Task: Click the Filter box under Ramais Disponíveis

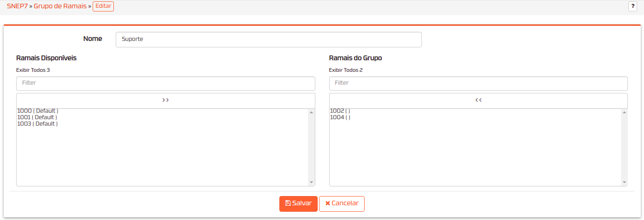Action: [x=165, y=83]
